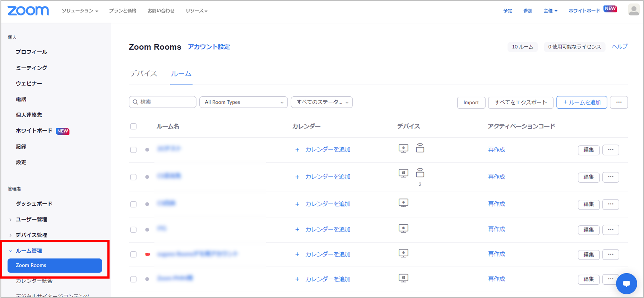This screenshot has width=644, height=298.
Task: Open プロフィール in the sidebar
Action: pos(31,52)
